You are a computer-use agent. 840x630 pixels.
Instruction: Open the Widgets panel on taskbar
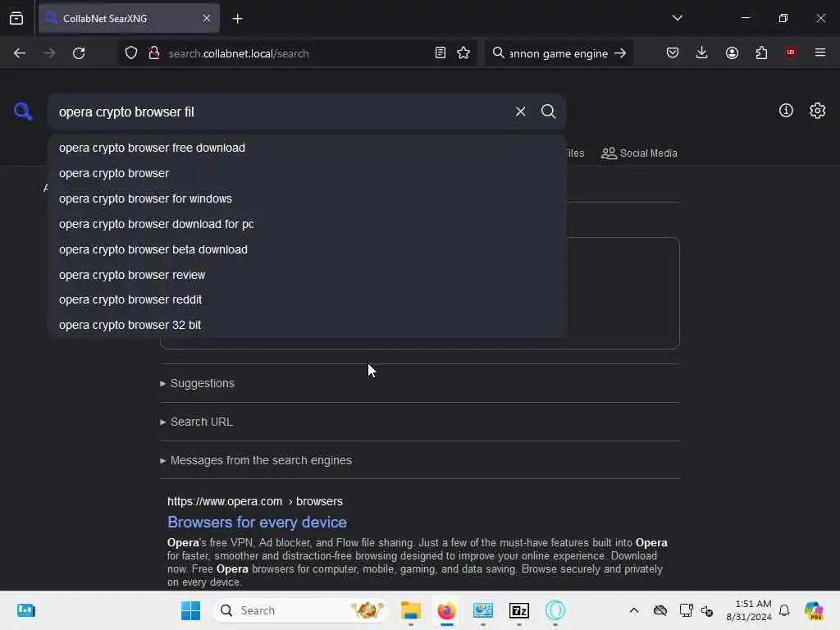[25, 610]
